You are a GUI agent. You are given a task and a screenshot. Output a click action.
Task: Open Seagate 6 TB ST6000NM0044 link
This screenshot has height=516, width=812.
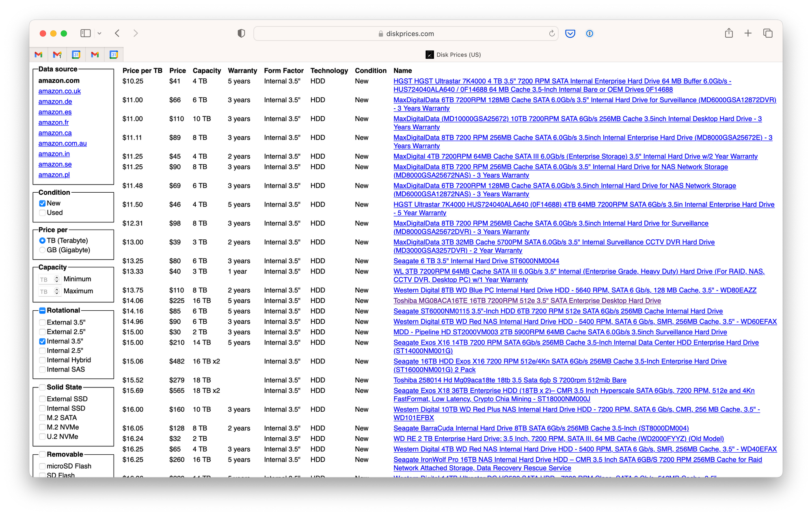coord(476,261)
